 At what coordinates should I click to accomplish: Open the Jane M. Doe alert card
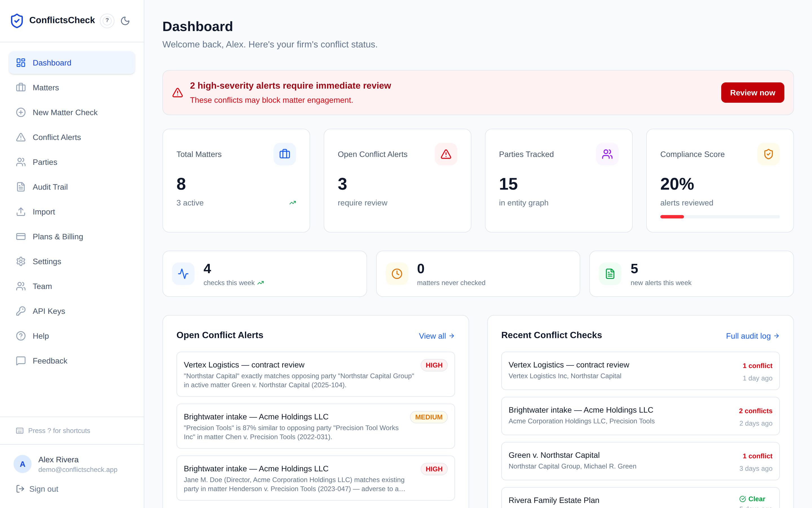click(x=315, y=478)
